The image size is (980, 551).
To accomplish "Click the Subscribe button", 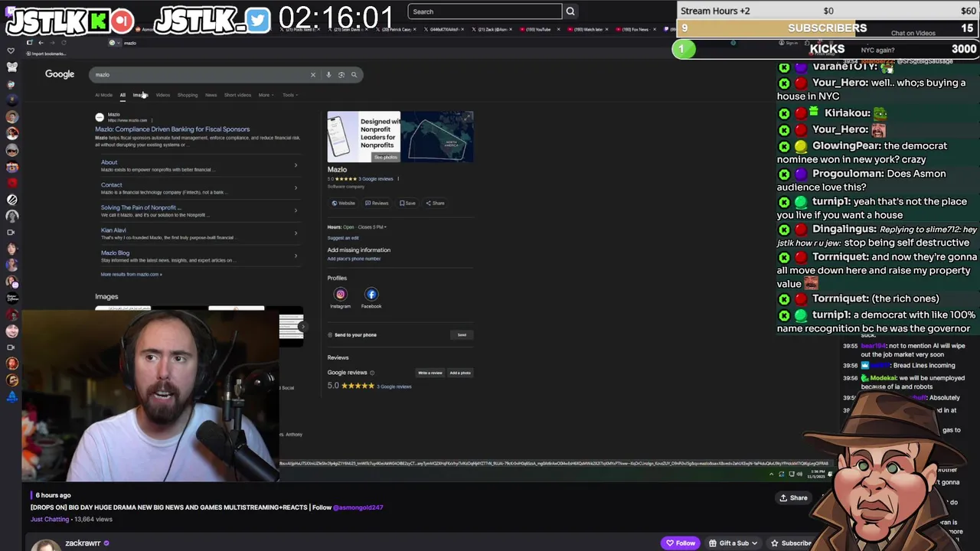I will (791, 543).
